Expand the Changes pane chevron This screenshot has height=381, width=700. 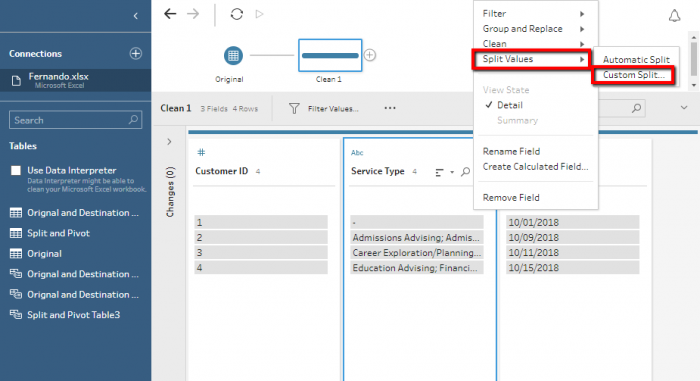pos(169,142)
